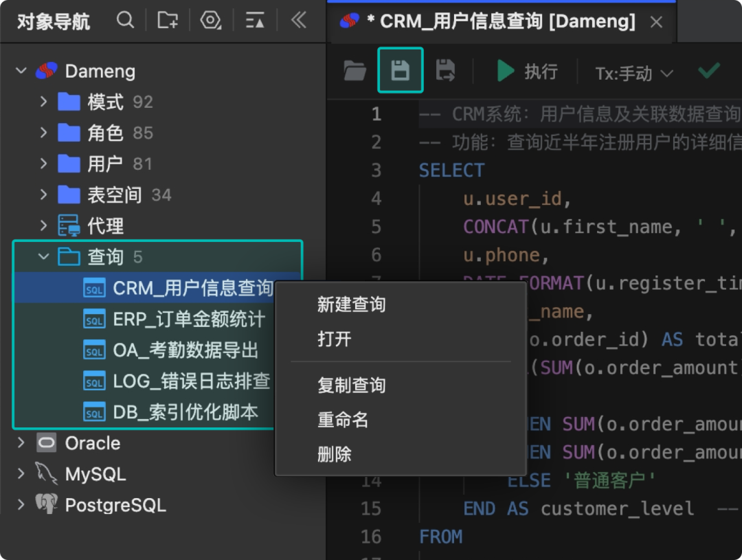Click the new folder icon in navigator header

click(x=168, y=21)
